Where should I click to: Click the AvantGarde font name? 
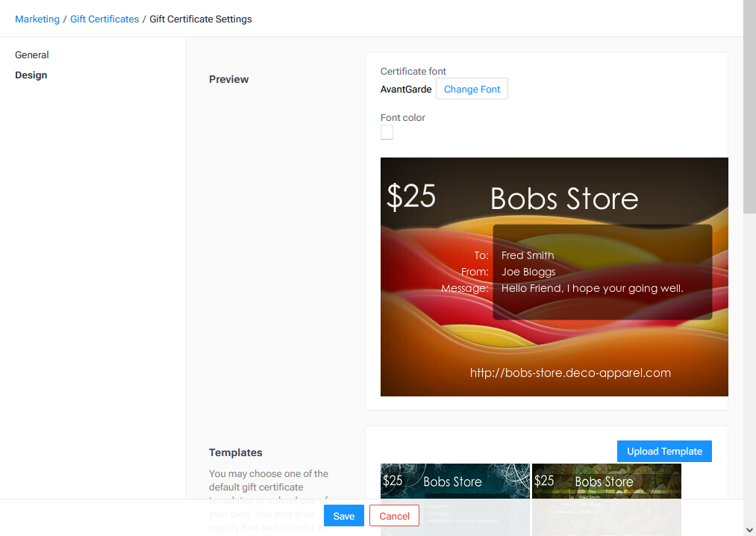pyautogui.click(x=406, y=89)
